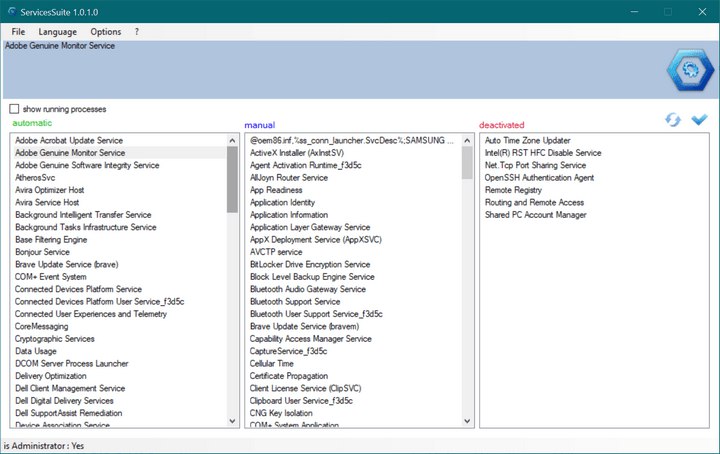Select Avira Optimizer Host
This screenshot has width=720, height=454.
[50, 190]
